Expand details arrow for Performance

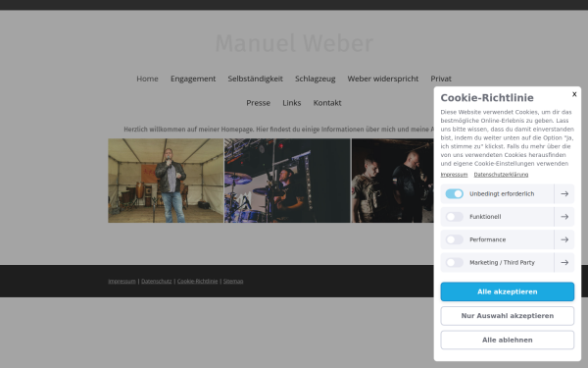pyautogui.click(x=564, y=239)
